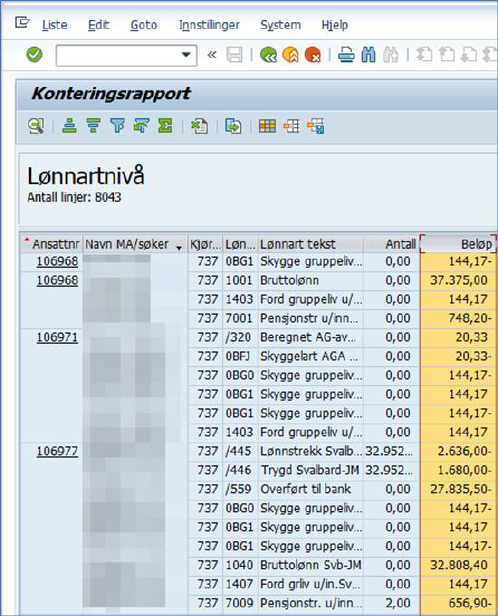
Task: Click the binoculars Find icon
Action: pyautogui.click(x=368, y=55)
